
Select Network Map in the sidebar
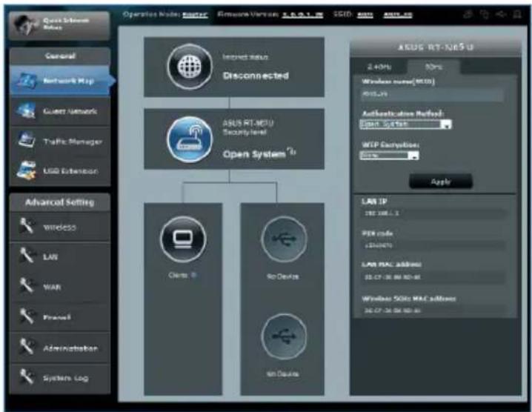click(61, 81)
